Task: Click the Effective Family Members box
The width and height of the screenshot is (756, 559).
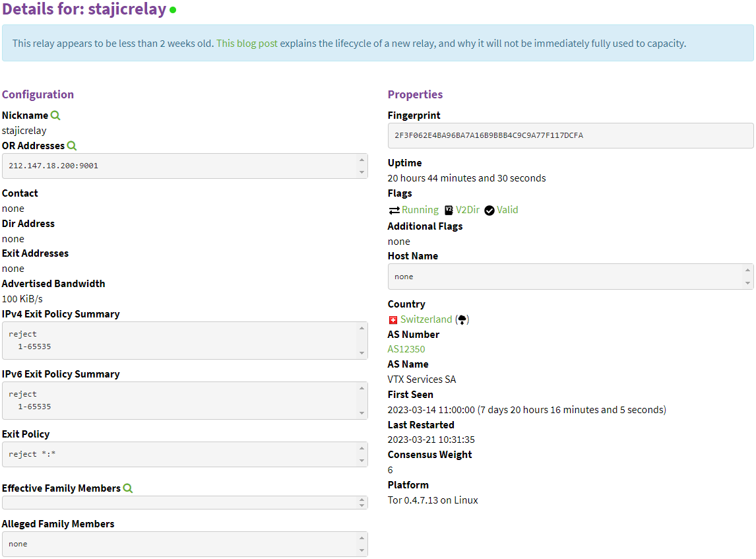Action: [x=185, y=502]
